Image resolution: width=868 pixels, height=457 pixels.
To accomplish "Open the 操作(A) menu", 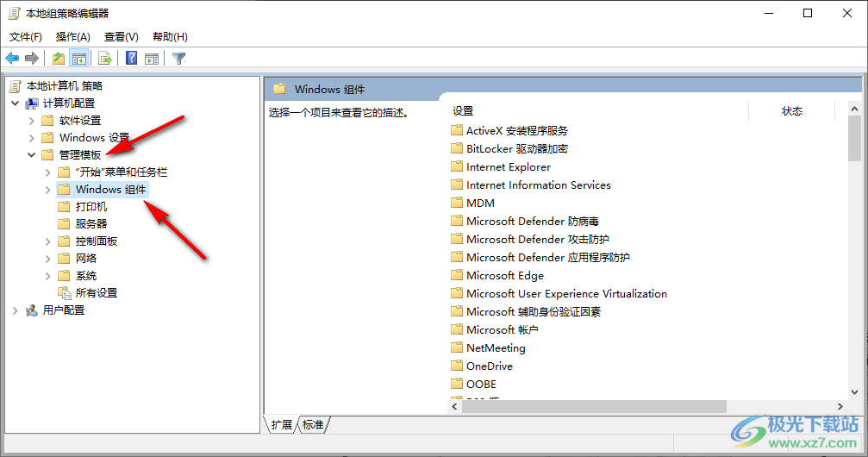I will pyautogui.click(x=73, y=37).
